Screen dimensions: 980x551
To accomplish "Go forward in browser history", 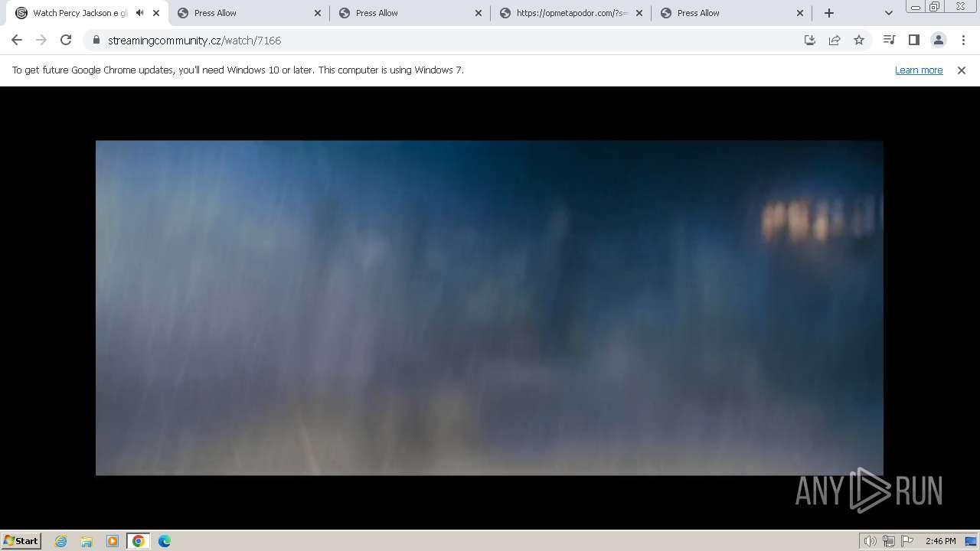I will click(x=41, y=40).
